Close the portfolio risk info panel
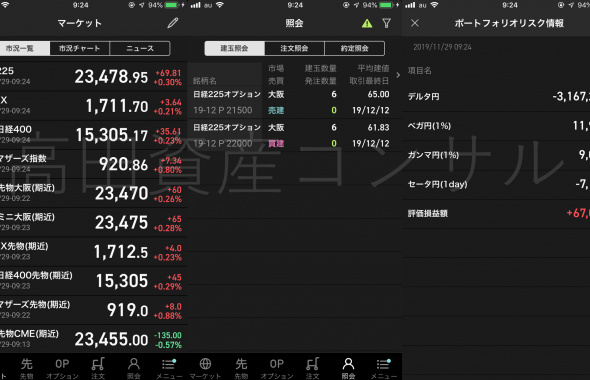The width and height of the screenshot is (590, 380). [x=415, y=23]
